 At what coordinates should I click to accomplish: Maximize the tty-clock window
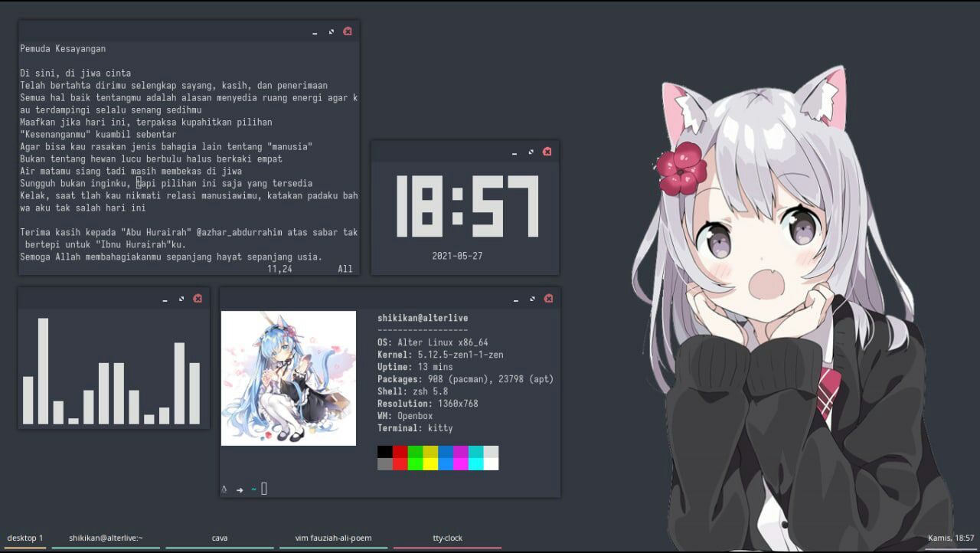[x=531, y=152]
